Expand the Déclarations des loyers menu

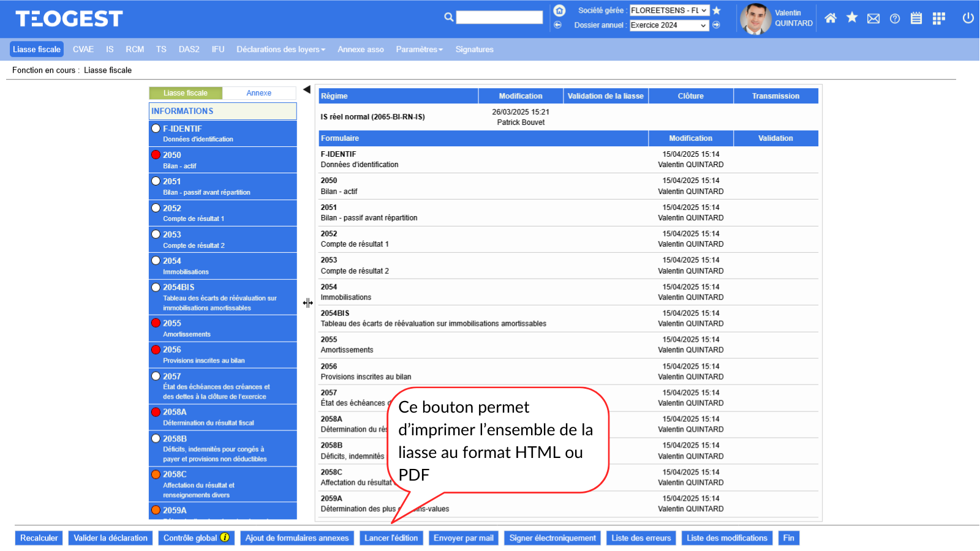pos(281,50)
